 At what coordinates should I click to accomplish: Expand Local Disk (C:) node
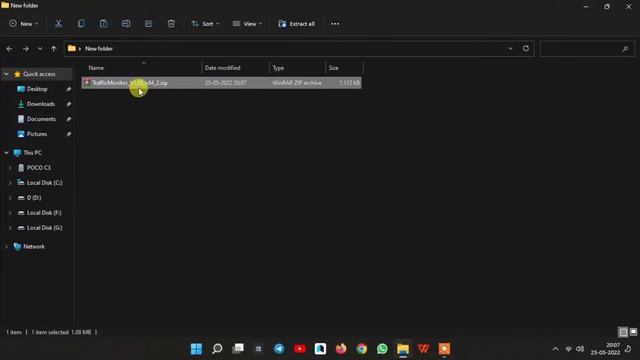coord(10,183)
